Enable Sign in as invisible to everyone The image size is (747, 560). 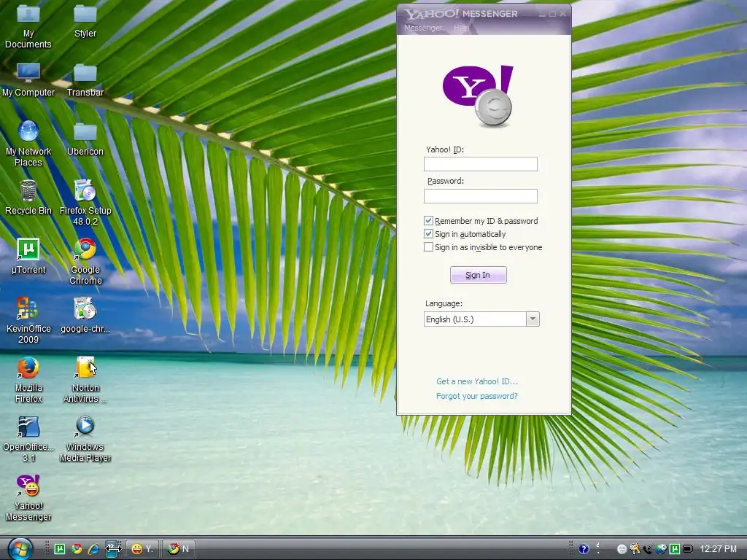pyautogui.click(x=428, y=247)
